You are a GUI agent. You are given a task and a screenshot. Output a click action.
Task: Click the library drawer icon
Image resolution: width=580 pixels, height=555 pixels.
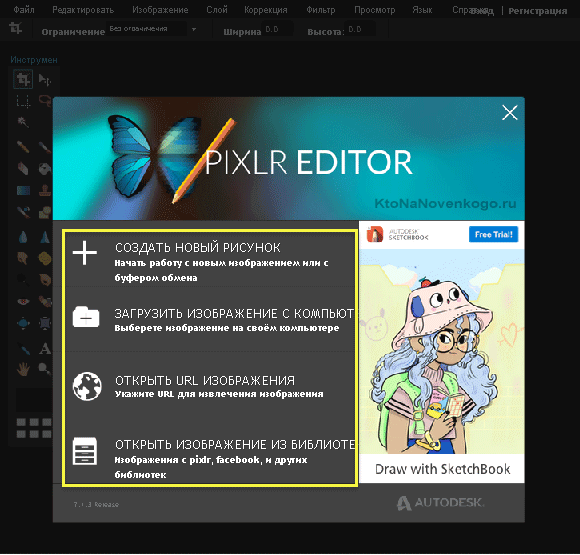85,451
